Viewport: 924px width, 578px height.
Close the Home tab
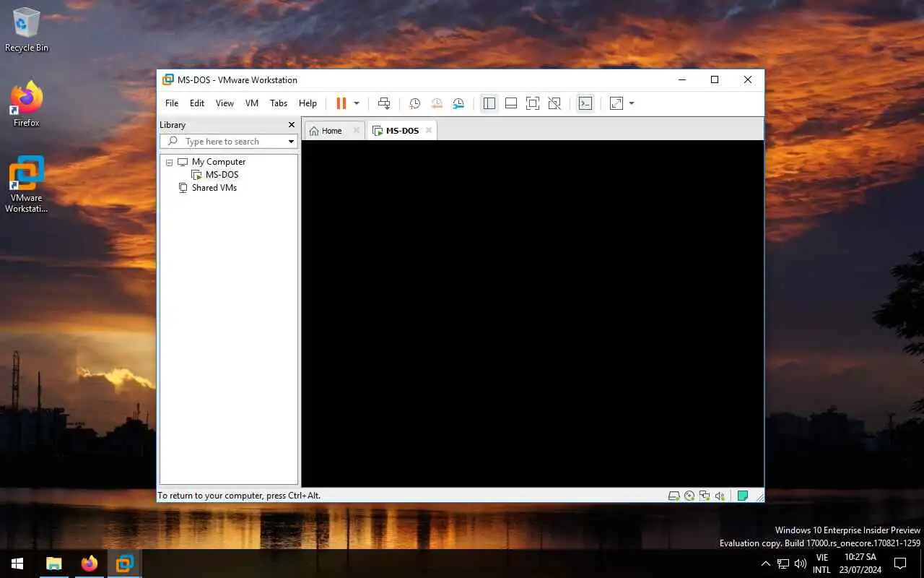pos(356,131)
